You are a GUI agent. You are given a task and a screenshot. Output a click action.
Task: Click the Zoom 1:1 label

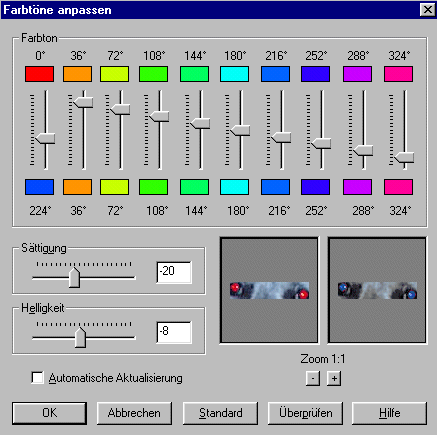point(323,359)
